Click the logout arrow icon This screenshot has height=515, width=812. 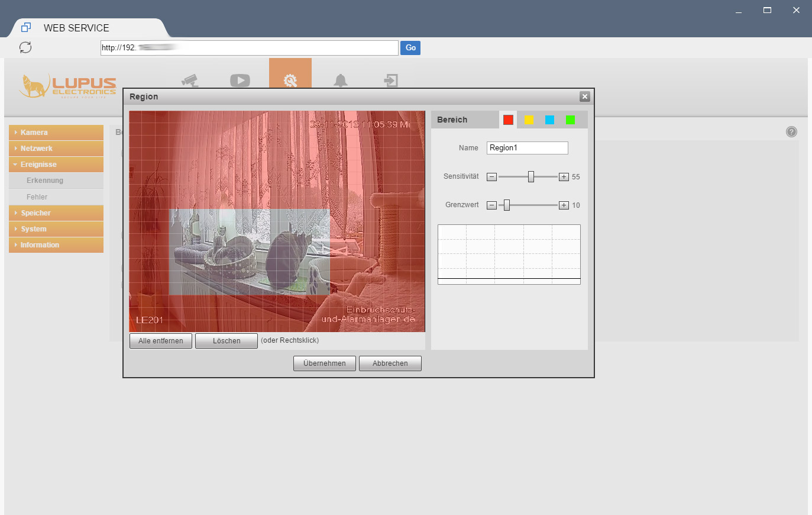(x=391, y=80)
